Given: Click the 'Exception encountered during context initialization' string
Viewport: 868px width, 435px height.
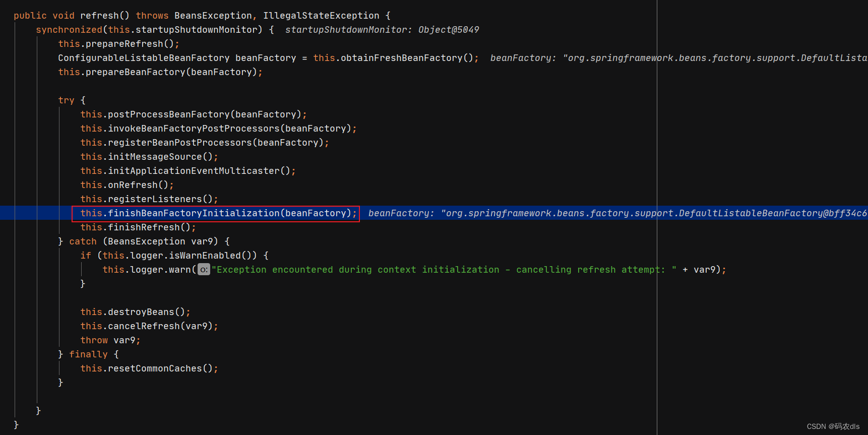Looking at the screenshot, I should [x=444, y=270].
